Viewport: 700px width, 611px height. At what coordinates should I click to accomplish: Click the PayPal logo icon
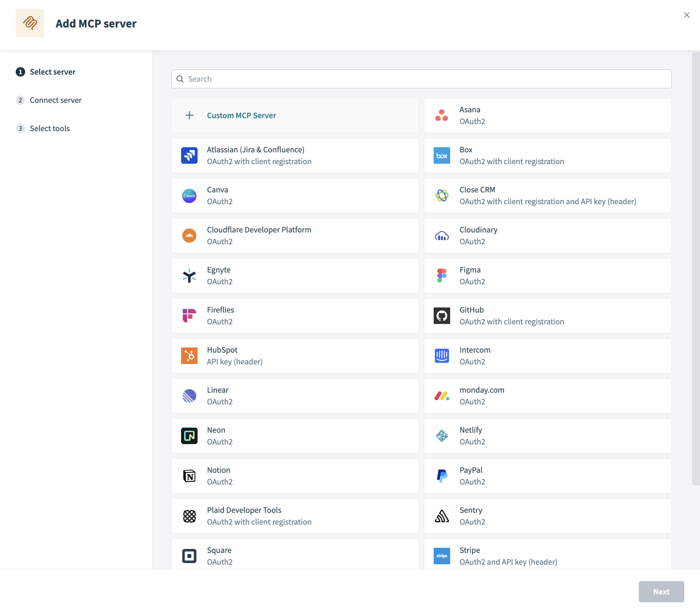pos(442,476)
